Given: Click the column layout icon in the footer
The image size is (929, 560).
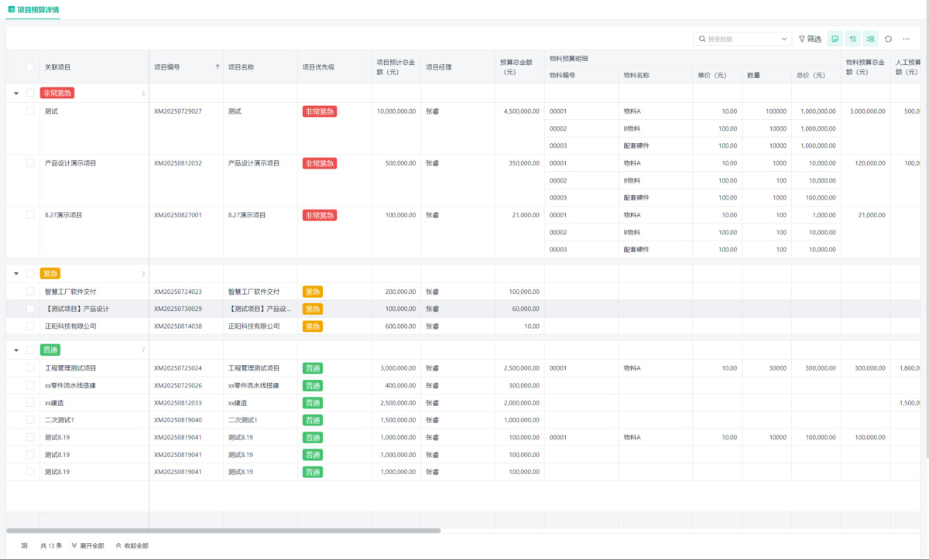Looking at the screenshot, I should point(25,545).
